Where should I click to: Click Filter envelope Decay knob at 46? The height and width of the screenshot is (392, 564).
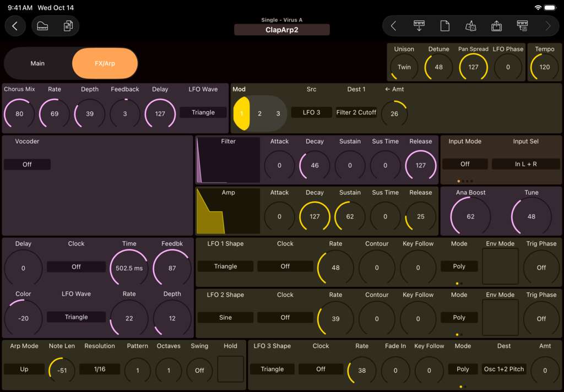314,165
